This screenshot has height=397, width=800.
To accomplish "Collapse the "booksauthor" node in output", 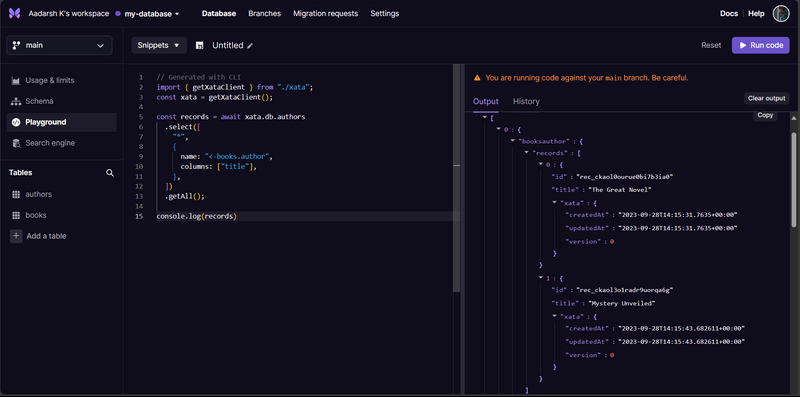I will pos(513,141).
